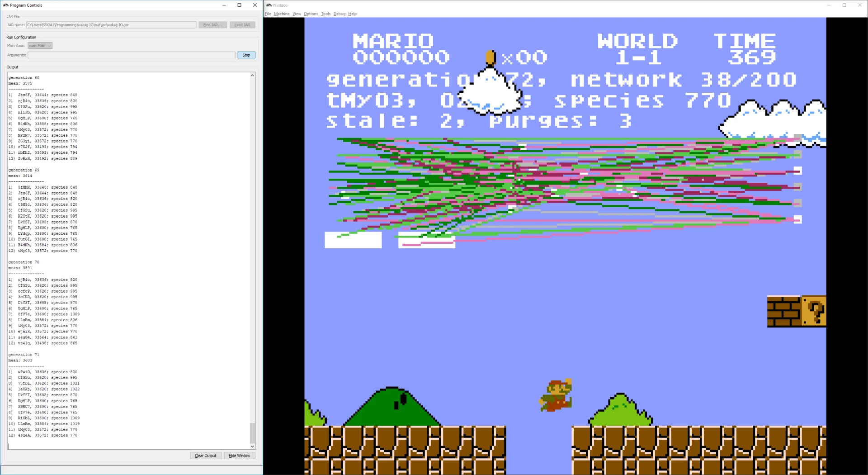The image size is (868, 475).
Task: Minimize the Program Controls window
Action: 224,5
